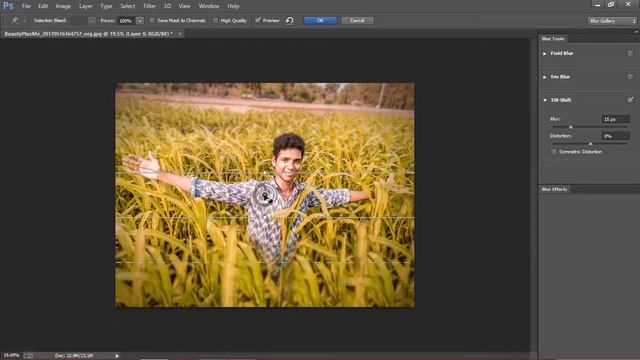The height and width of the screenshot is (360, 640).
Task: Click the Photoshop Ps logo icon
Action: [8, 6]
